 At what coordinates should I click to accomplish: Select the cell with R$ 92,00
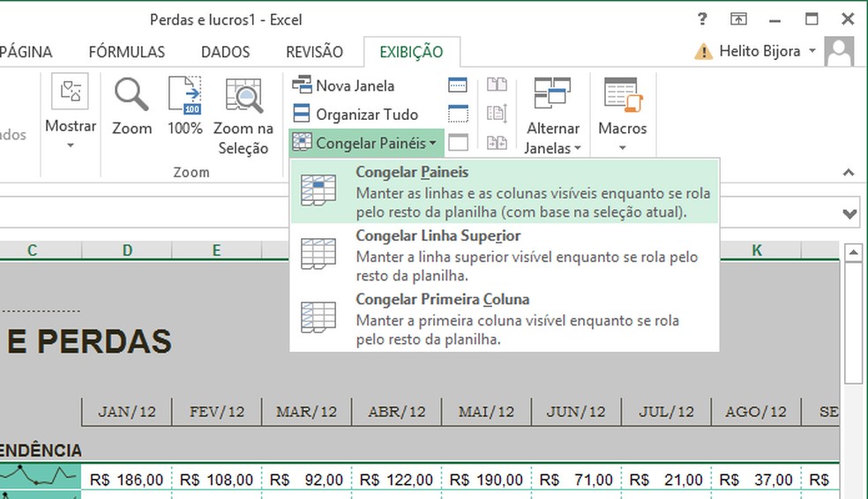tap(306, 479)
